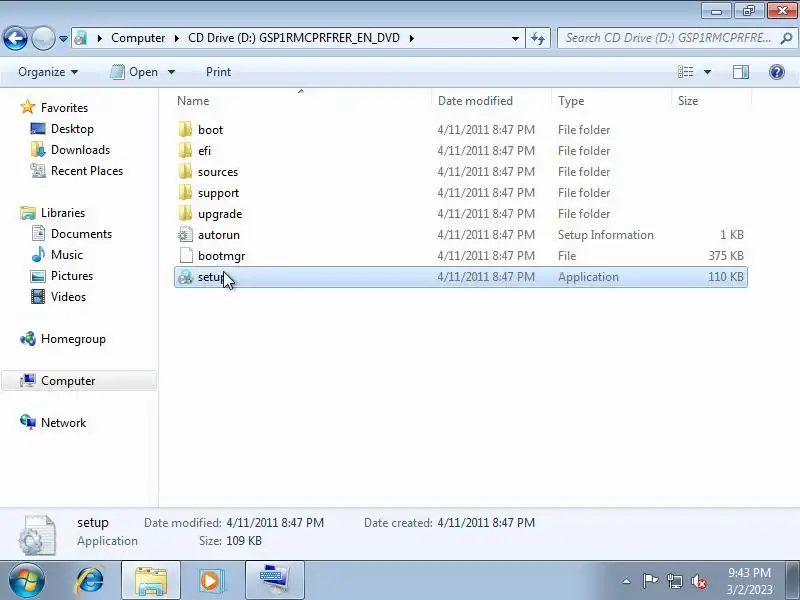Launch Internet Explorer from taskbar
This screenshot has width=800, height=600.
pos(90,581)
